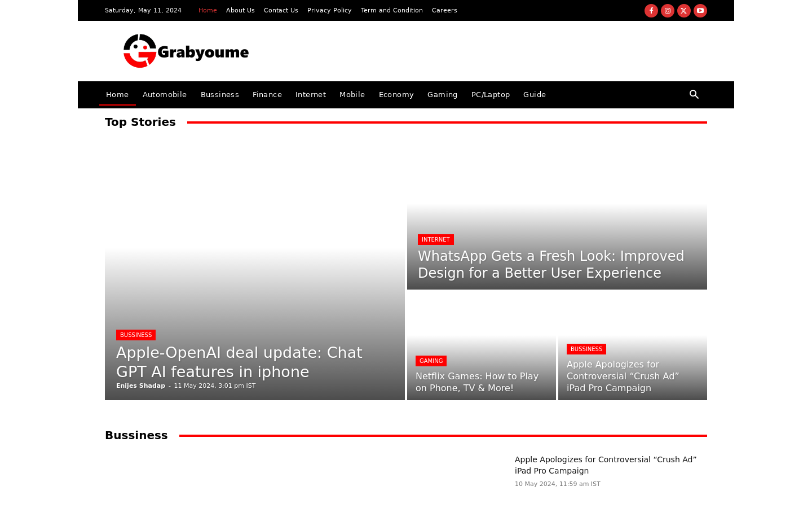The image size is (812, 508).
Task: Select Bussiness category in navigation bar
Action: pyautogui.click(x=220, y=94)
